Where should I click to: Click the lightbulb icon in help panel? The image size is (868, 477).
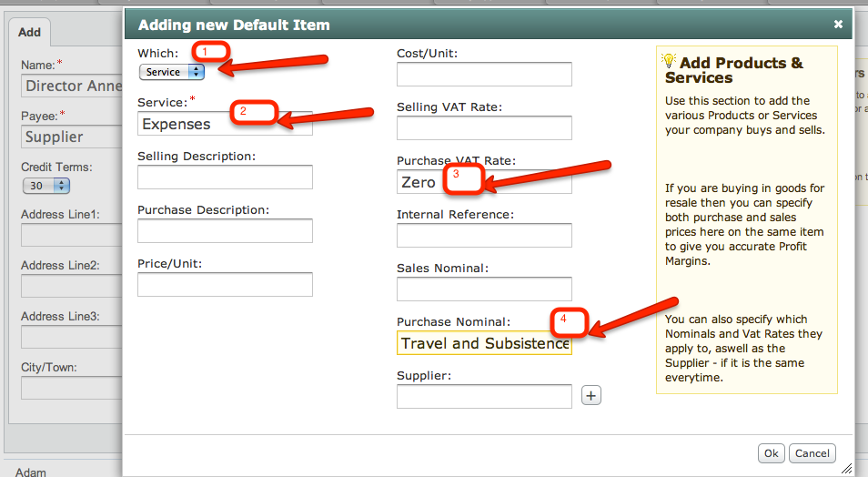pos(669,61)
